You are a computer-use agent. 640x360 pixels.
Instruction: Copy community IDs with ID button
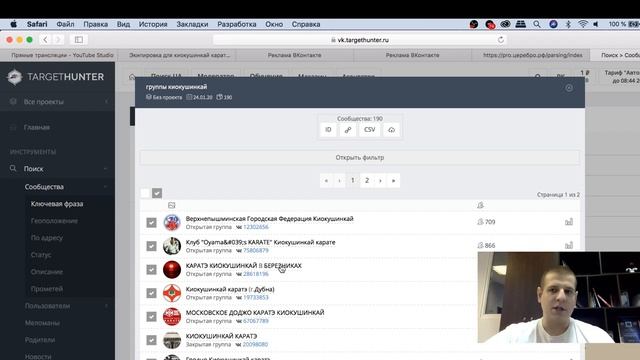328,130
